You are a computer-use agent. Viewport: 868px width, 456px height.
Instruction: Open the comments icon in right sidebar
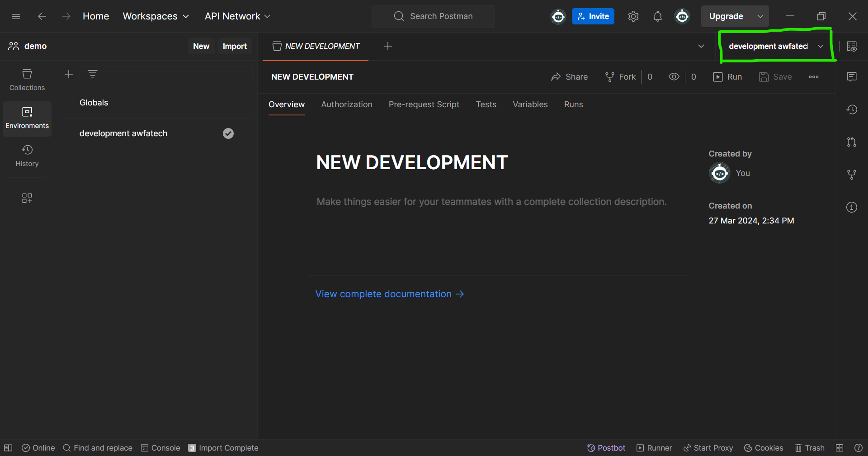851,77
